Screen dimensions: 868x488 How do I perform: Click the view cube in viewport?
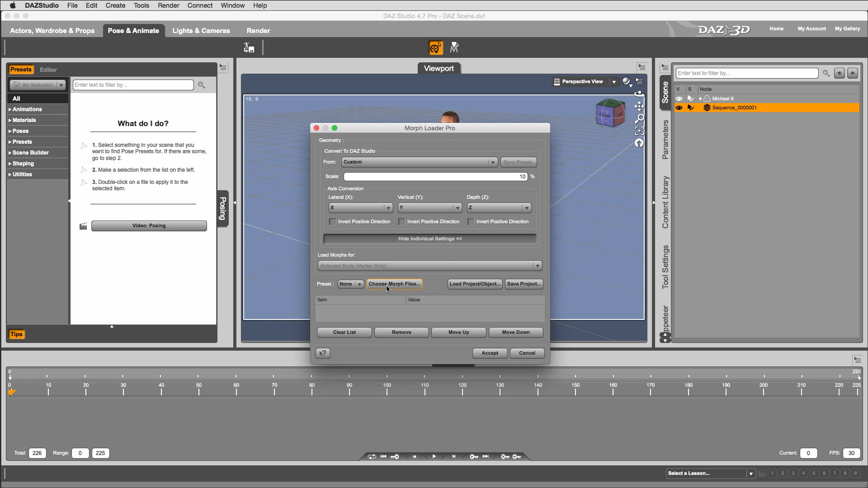[x=610, y=113]
